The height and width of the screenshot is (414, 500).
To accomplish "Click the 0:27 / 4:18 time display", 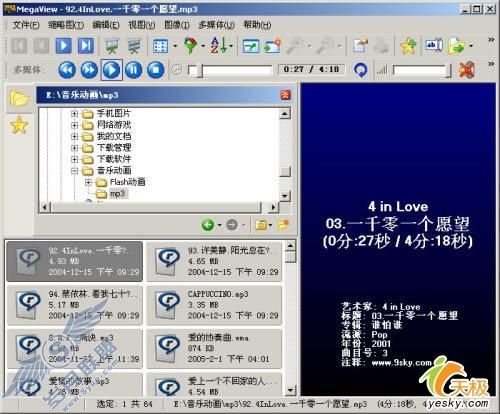I will [311, 69].
